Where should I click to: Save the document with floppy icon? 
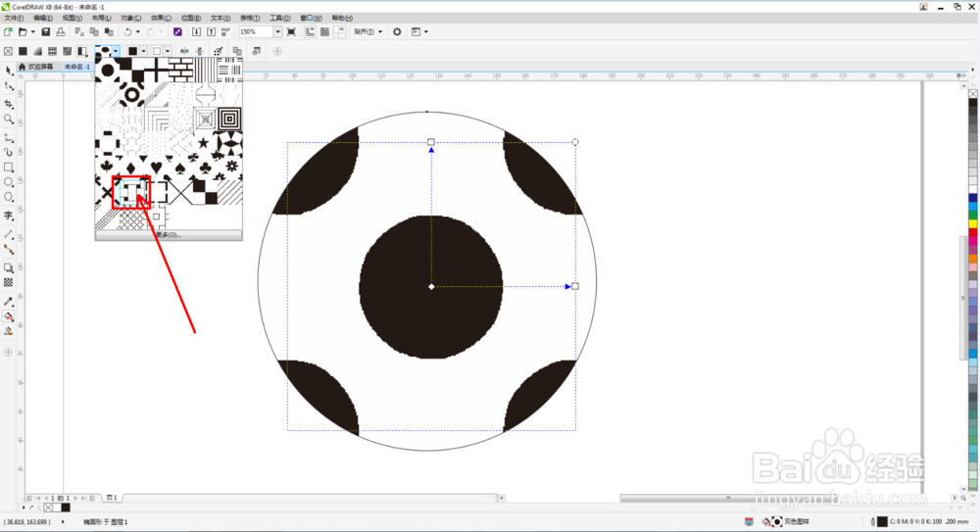click(x=46, y=32)
